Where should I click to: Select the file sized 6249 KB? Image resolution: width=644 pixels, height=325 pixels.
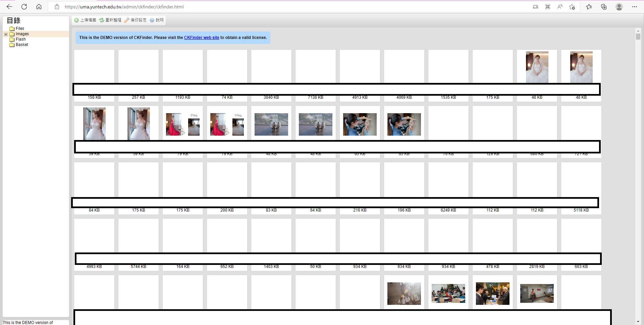point(448,188)
